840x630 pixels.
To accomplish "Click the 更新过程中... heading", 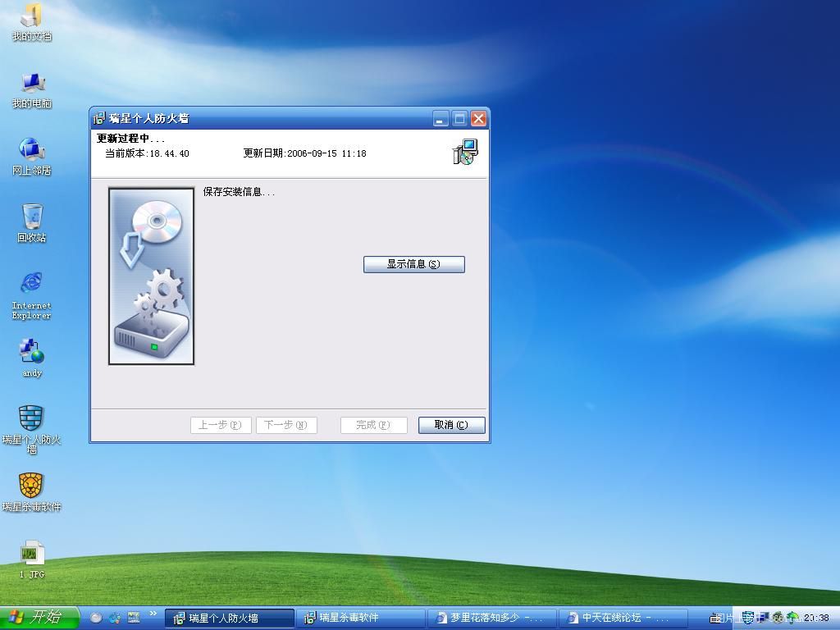I will 130,139.
